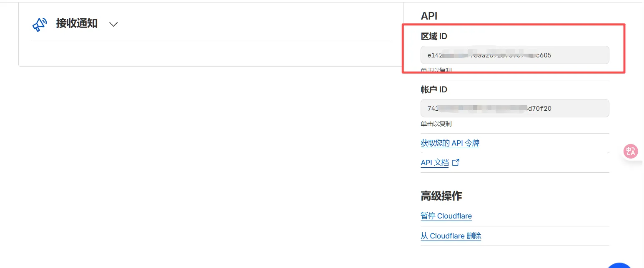Click the visible 'e142' start of 区域 ID
Screen dimensions: 644x268
(434, 55)
